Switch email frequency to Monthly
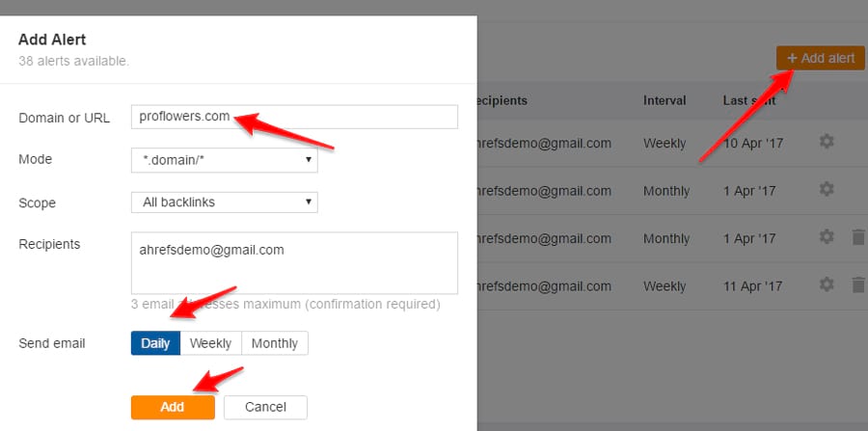The width and height of the screenshot is (868, 431). [x=275, y=343]
